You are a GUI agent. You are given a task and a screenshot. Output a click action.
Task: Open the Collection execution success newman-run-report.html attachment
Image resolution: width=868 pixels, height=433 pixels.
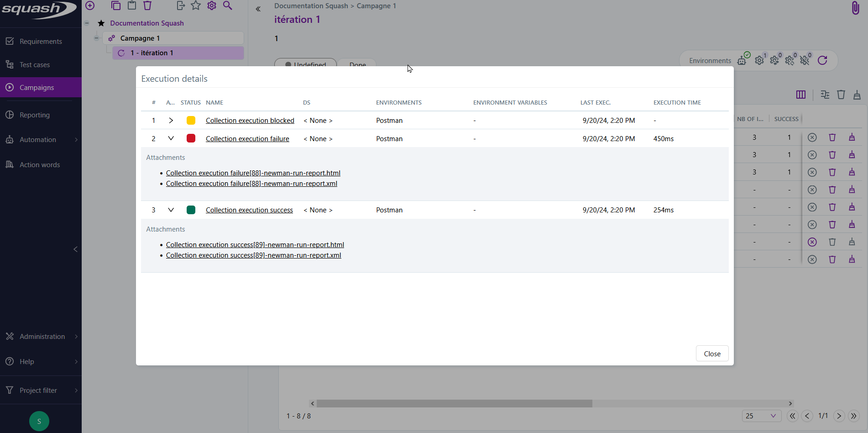pos(255,244)
